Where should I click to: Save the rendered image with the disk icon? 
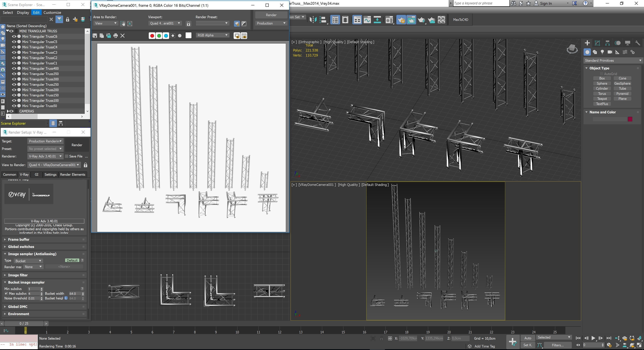[95, 36]
